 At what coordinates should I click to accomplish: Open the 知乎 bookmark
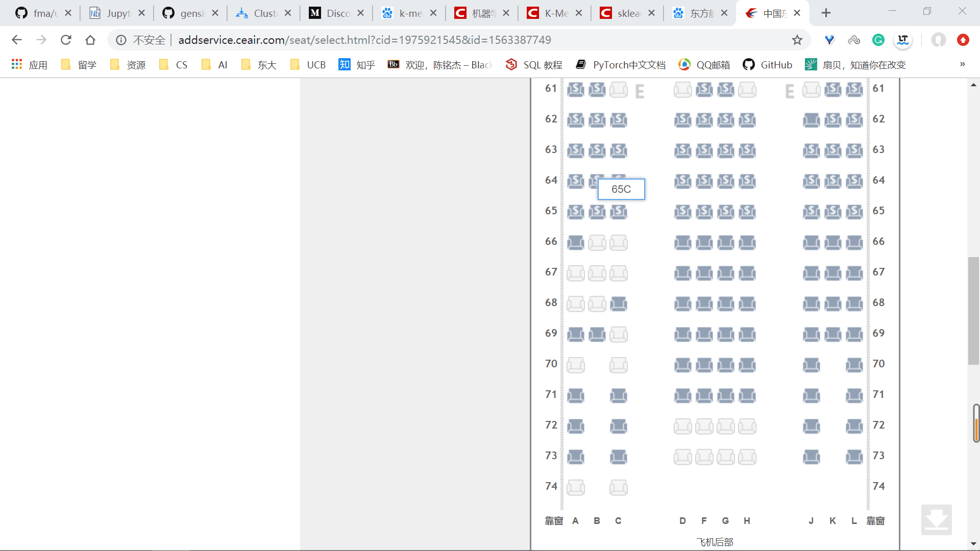[357, 65]
